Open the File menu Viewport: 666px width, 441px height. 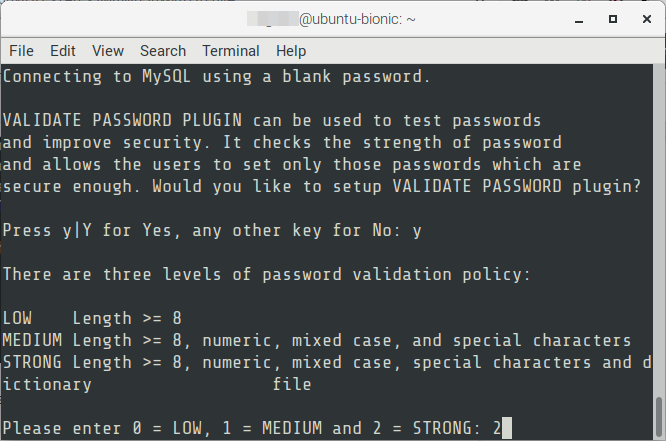click(x=21, y=51)
